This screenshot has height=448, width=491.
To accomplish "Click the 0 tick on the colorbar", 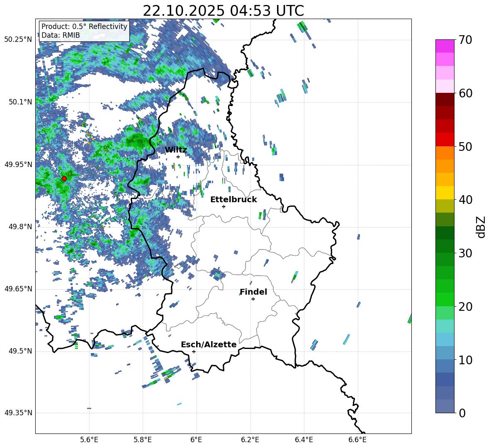I will click(x=462, y=413).
